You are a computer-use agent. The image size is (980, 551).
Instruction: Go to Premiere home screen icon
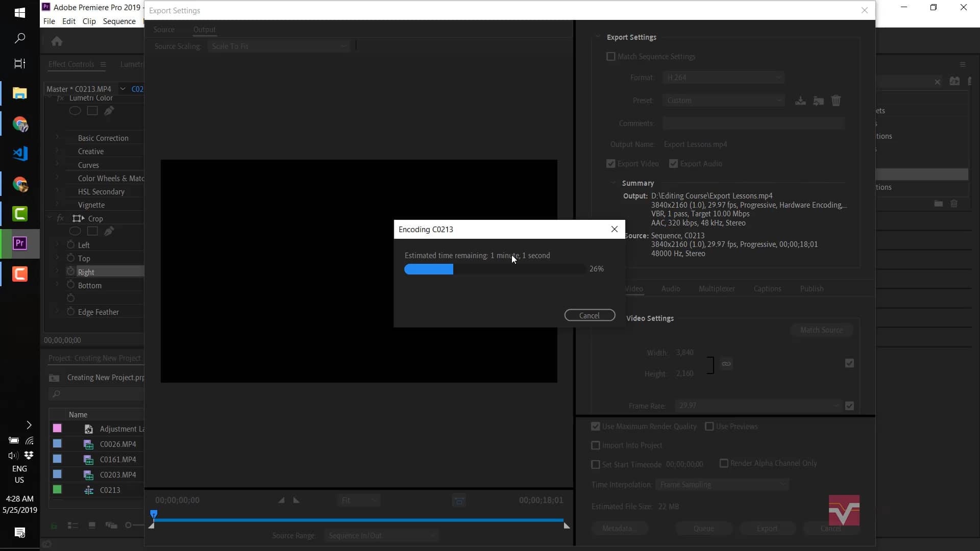[x=57, y=41]
